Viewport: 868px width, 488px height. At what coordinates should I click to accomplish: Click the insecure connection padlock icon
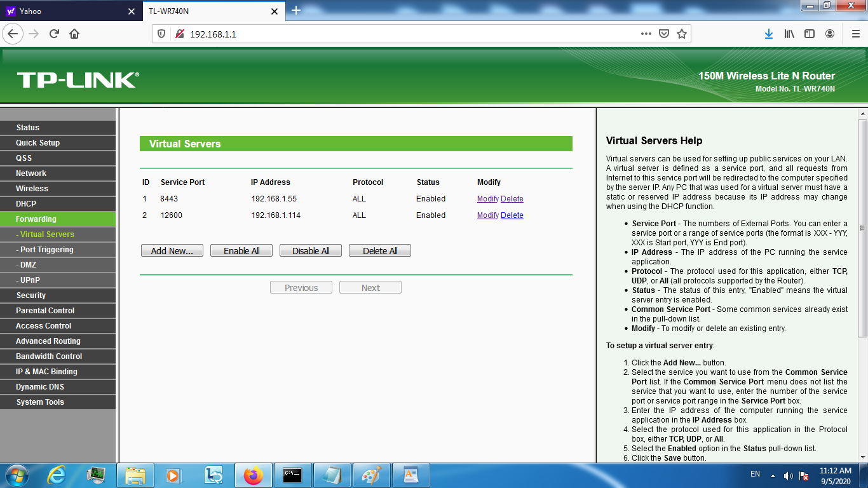point(179,34)
